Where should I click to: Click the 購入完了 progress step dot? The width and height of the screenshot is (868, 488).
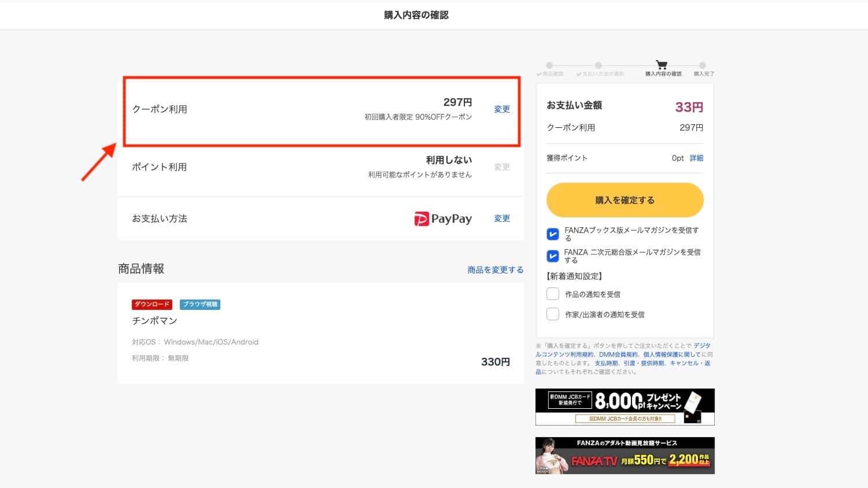[x=703, y=66]
